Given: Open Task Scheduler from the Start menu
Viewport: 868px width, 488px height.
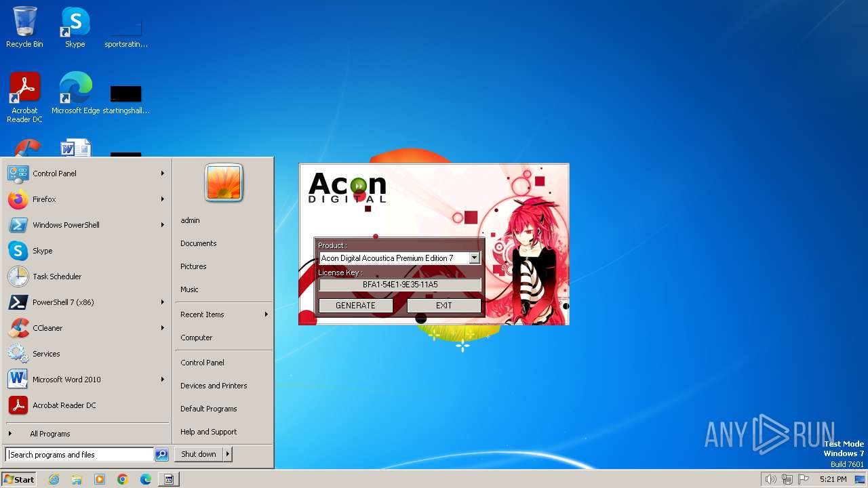Looking at the screenshot, I should pyautogui.click(x=86, y=277).
